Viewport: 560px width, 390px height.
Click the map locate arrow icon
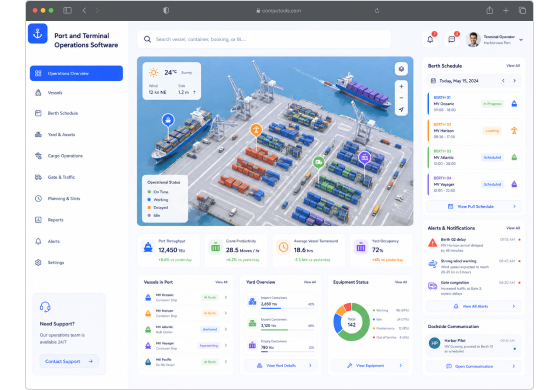tap(401, 109)
